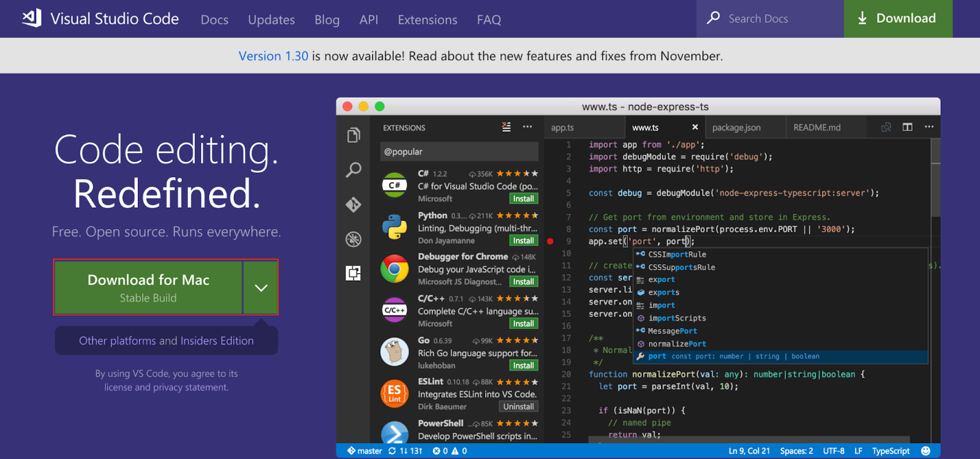The height and width of the screenshot is (459, 980).
Task: Expand the download options dropdown arrow
Action: (261, 287)
